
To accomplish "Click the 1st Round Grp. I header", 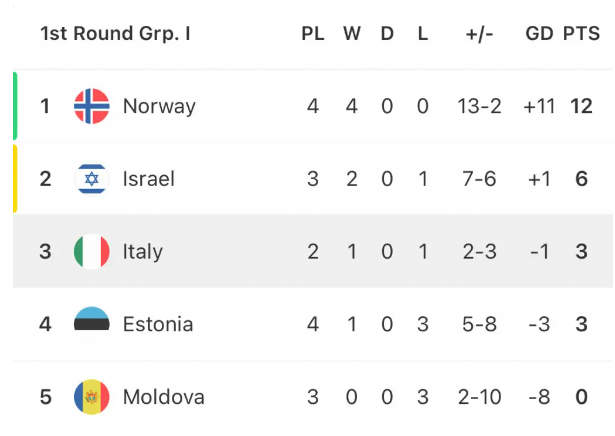I will [x=115, y=34].
